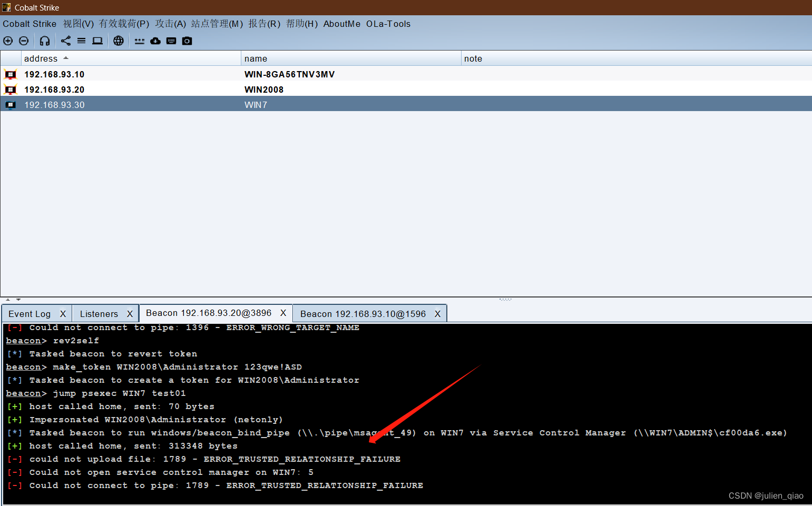
Task: Collapse the bottom pane with down arrow
Action: point(18,299)
